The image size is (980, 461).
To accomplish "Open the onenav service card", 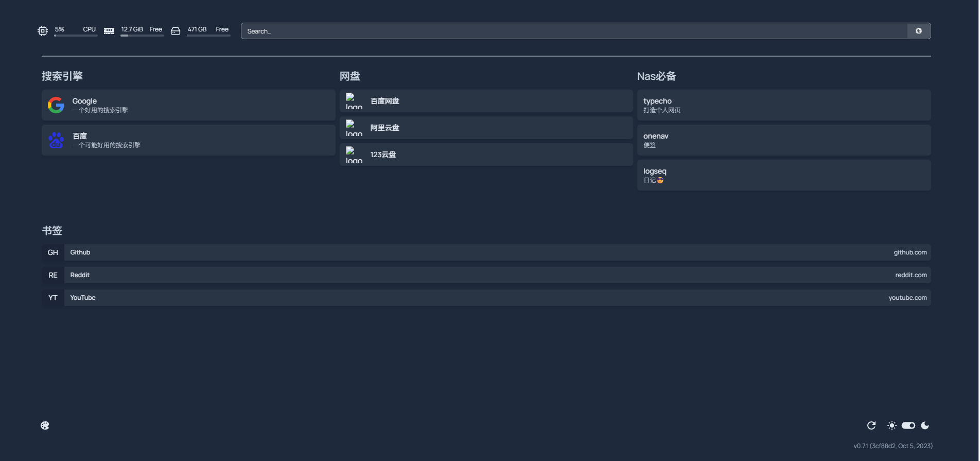I will click(x=784, y=140).
